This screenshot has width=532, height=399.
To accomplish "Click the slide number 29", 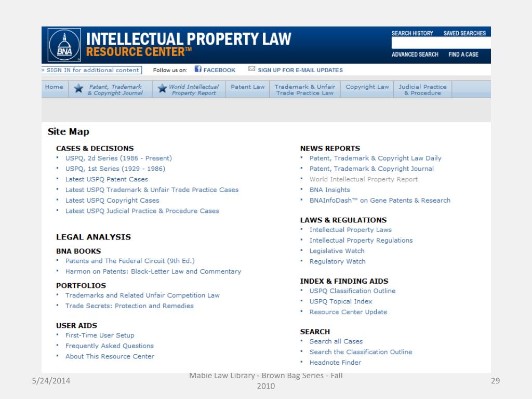I will click(495, 381).
